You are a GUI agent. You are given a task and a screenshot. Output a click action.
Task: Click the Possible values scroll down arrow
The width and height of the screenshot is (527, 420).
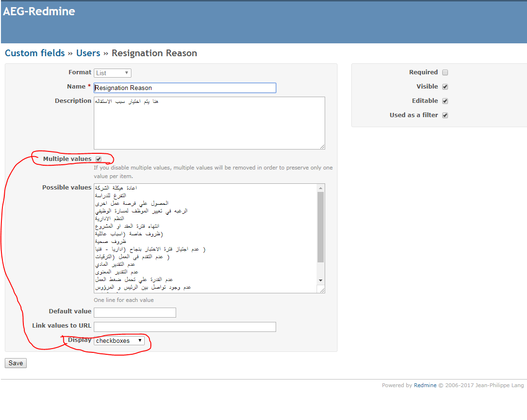(321, 280)
